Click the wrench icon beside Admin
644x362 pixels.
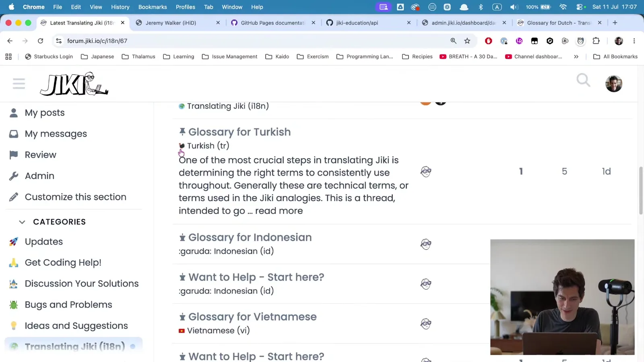click(14, 176)
